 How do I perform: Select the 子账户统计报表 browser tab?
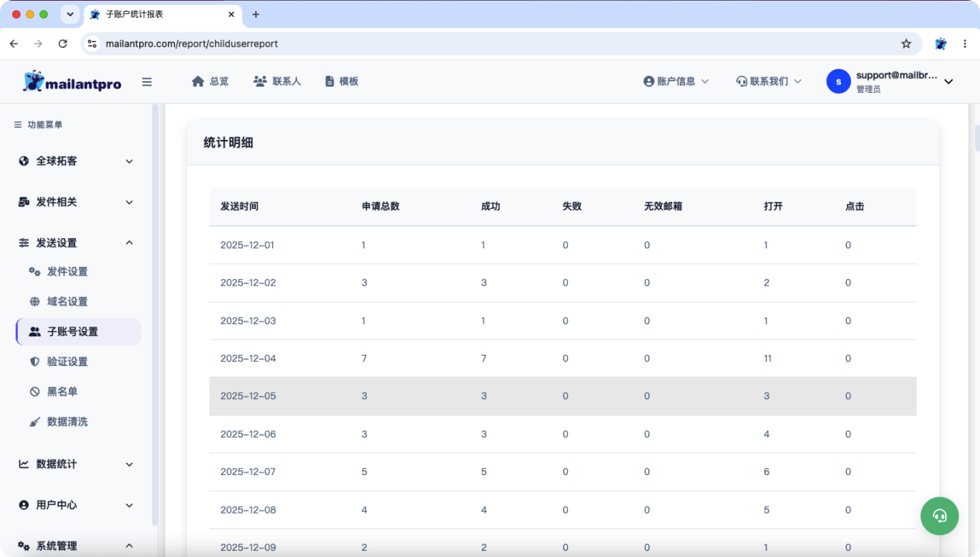pyautogui.click(x=162, y=15)
